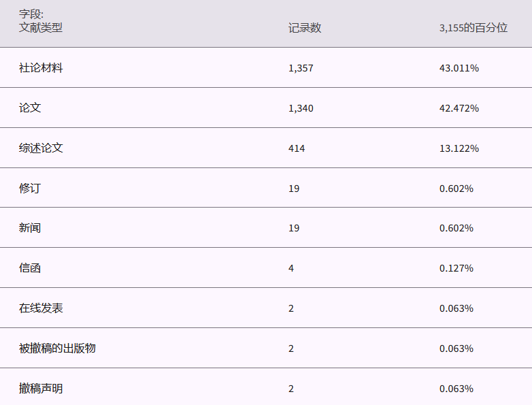The width and height of the screenshot is (532, 405).
Task: Click the 13.122% percentage value
Action: point(459,148)
